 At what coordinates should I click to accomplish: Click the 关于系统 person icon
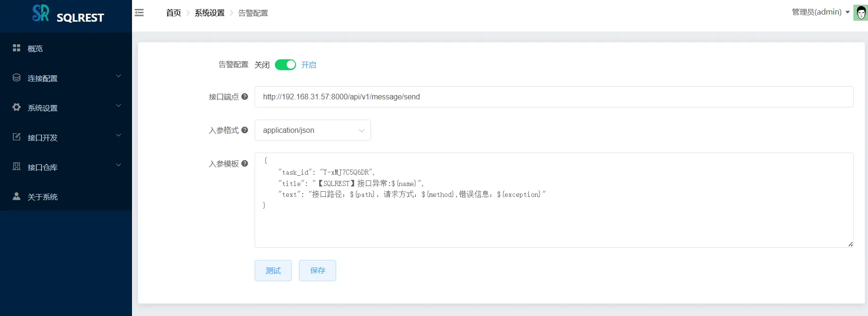click(x=17, y=196)
